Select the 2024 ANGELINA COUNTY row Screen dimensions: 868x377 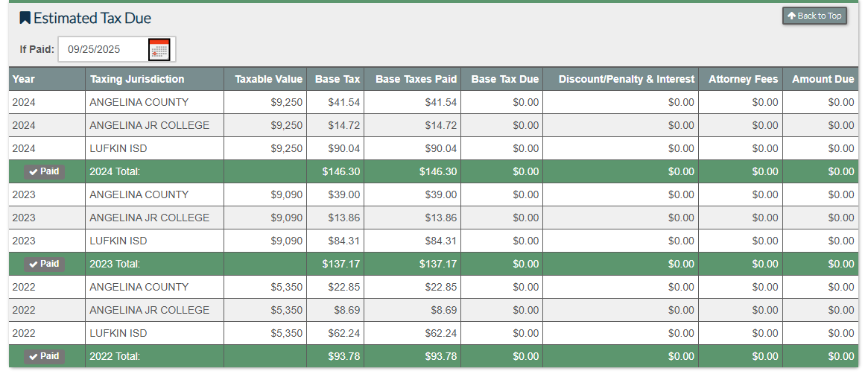coord(139,102)
